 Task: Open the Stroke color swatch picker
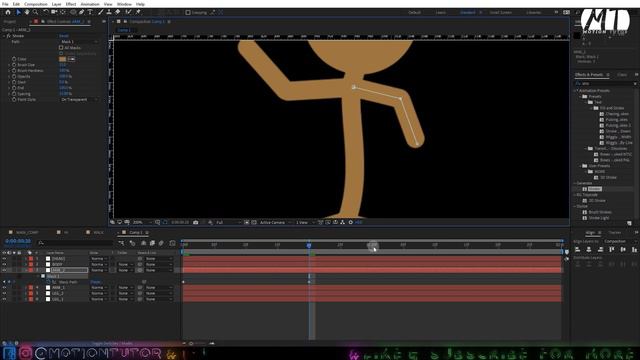62,59
